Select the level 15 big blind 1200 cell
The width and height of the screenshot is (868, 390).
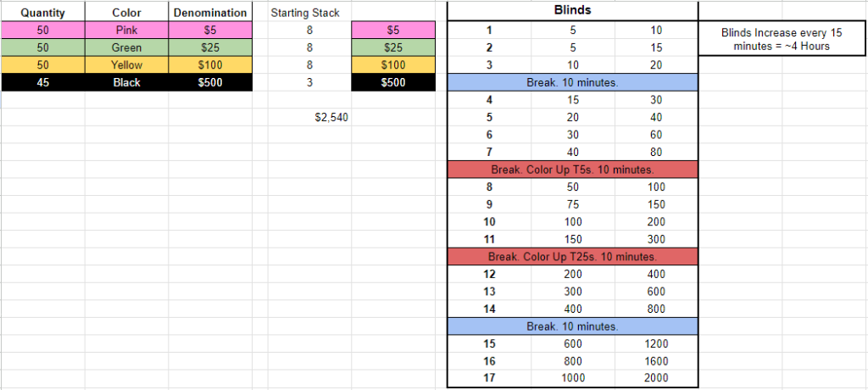pyautogui.click(x=656, y=344)
